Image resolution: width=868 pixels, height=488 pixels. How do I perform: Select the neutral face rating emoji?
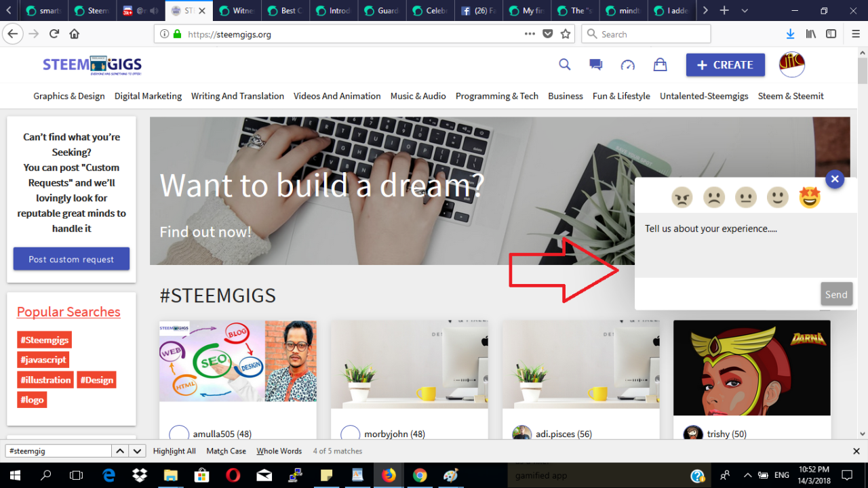pyautogui.click(x=745, y=197)
